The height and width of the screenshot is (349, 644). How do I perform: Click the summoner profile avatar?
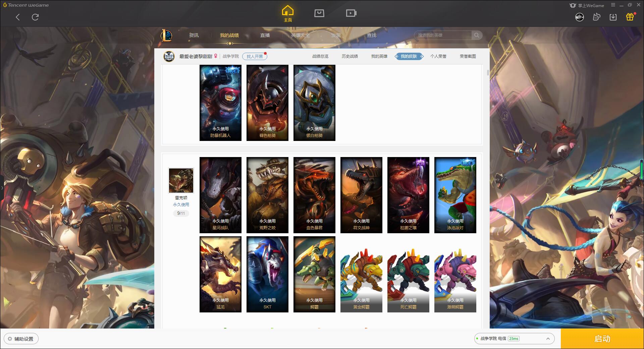(169, 56)
